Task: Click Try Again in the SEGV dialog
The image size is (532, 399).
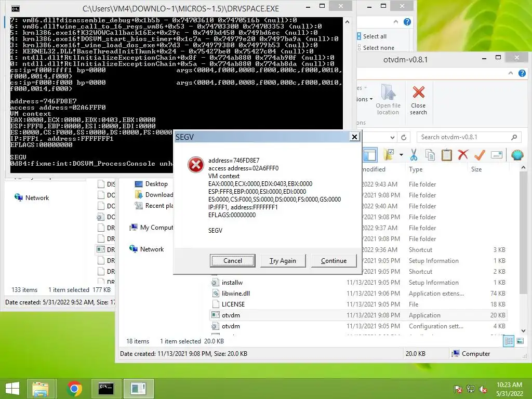Action: pos(283,261)
